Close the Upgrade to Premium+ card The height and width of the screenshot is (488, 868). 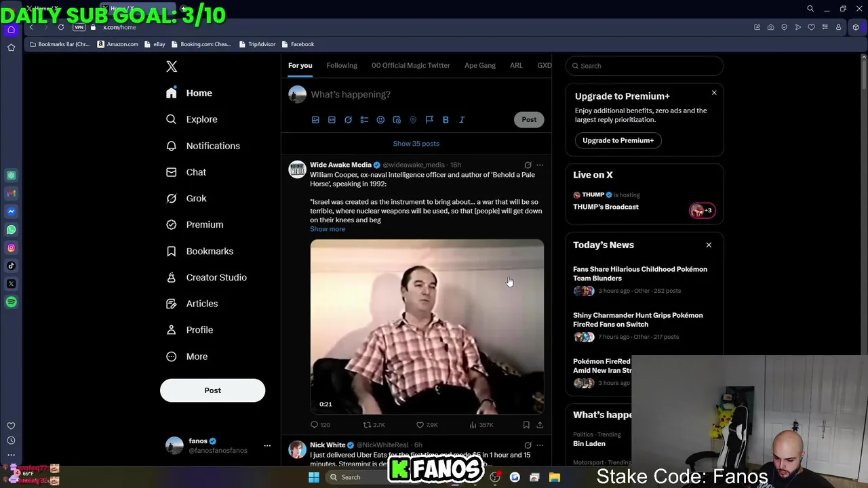714,93
